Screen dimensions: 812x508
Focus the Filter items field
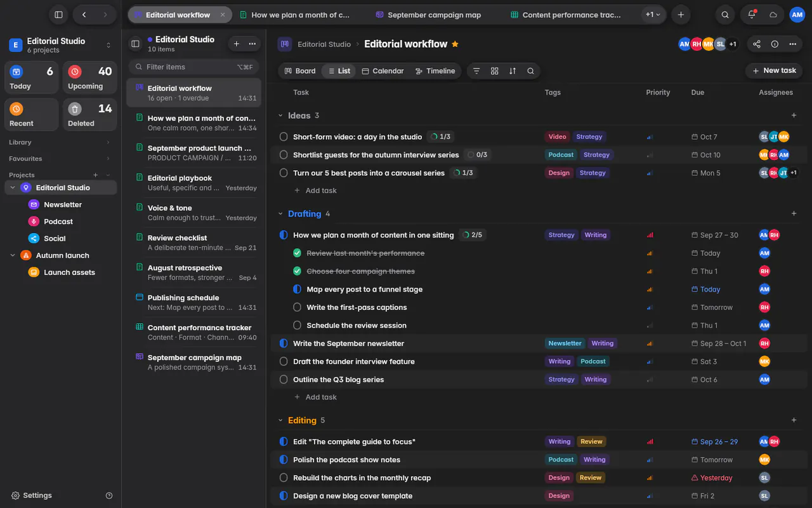click(x=194, y=67)
